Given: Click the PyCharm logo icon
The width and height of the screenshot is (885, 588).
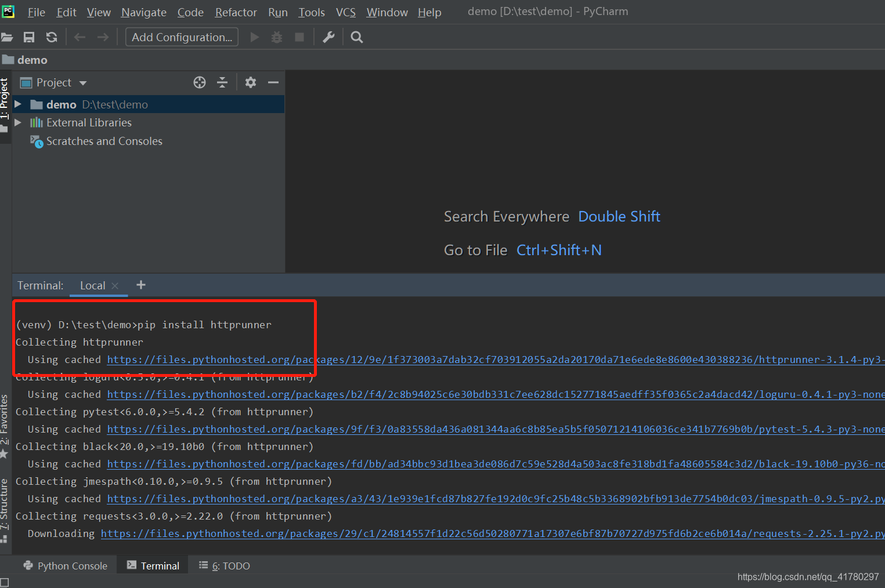Looking at the screenshot, I should (8, 11).
